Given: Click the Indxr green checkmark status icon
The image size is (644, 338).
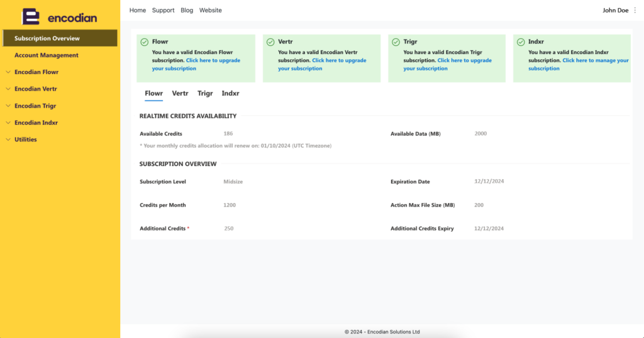Looking at the screenshot, I should pyautogui.click(x=521, y=42).
